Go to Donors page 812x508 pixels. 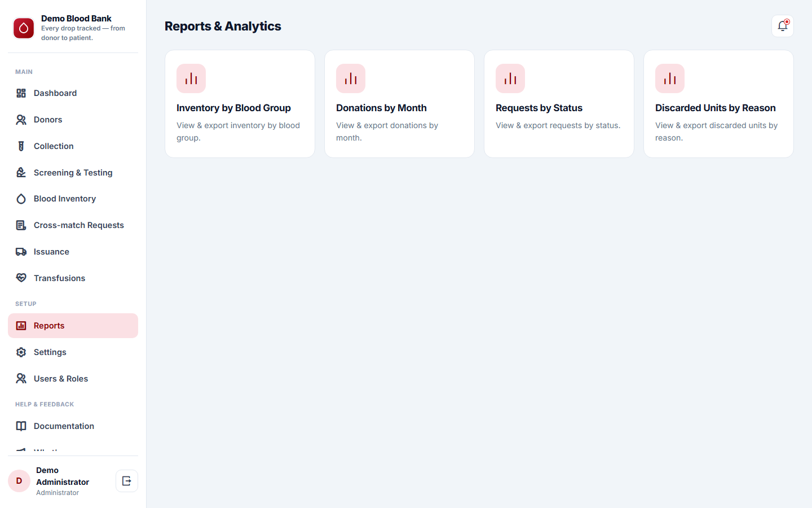point(73,120)
